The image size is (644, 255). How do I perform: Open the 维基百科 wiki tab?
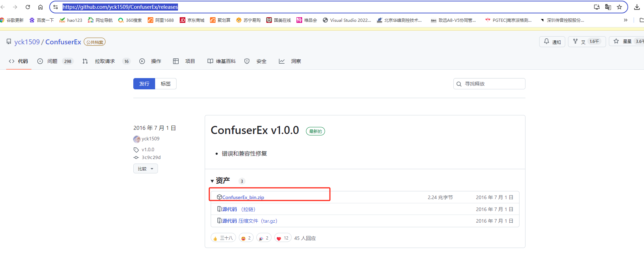coord(222,61)
